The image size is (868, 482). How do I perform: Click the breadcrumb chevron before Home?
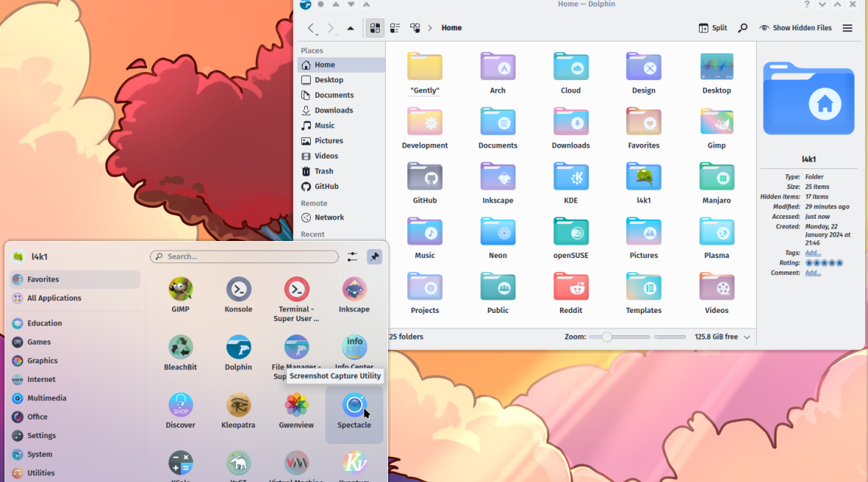pyautogui.click(x=430, y=28)
